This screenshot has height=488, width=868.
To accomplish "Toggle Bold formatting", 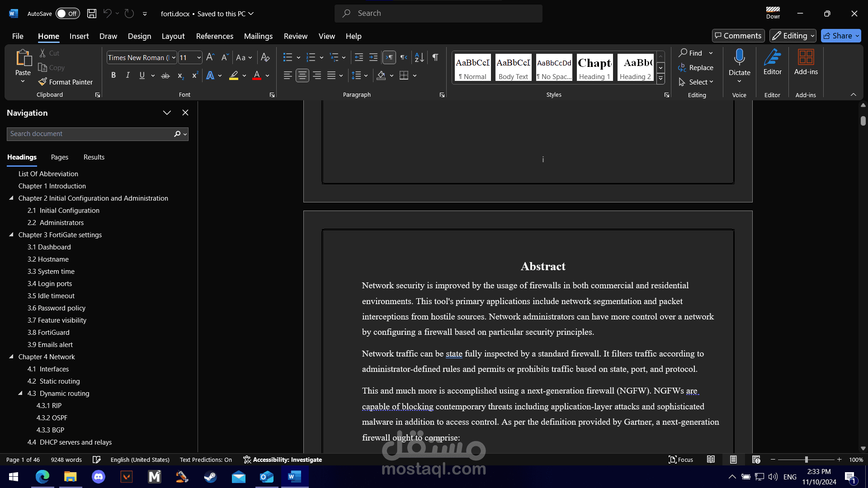I will tap(113, 75).
